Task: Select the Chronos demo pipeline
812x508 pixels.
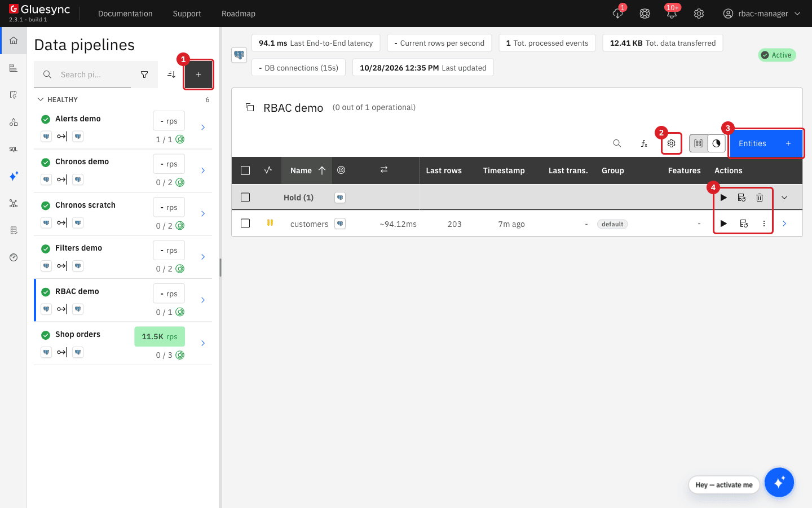Action: [123, 171]
